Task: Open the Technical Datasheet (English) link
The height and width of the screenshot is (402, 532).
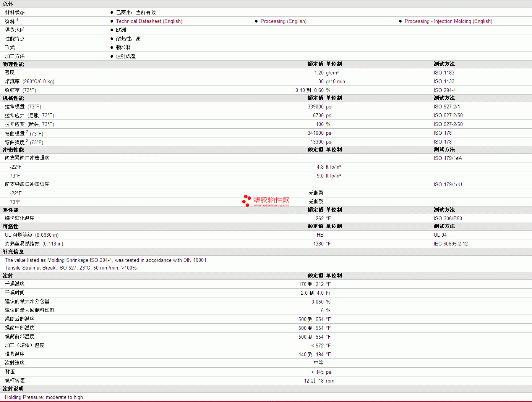Action: click(x=149, y=21)
